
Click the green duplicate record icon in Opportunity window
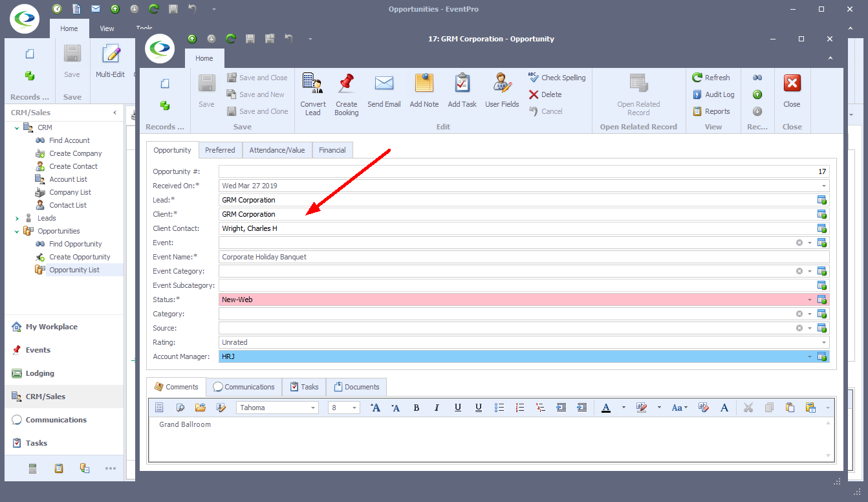(165, 105)
